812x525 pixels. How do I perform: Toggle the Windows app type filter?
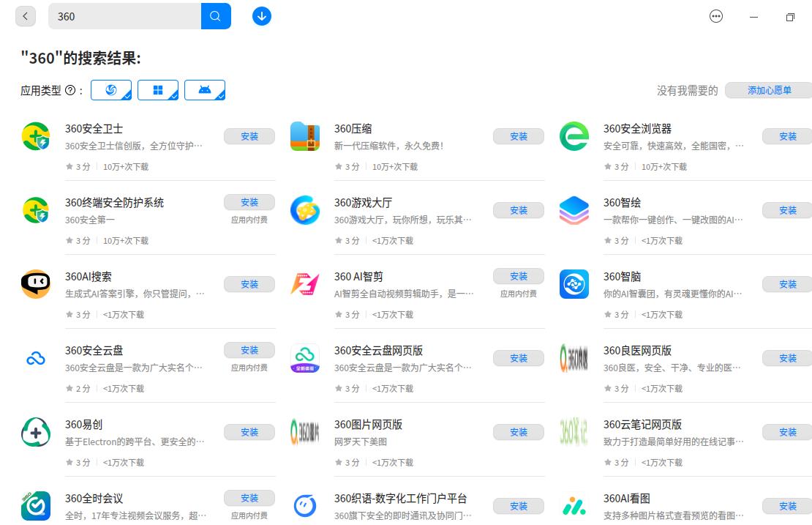click(x=158, y=90)
